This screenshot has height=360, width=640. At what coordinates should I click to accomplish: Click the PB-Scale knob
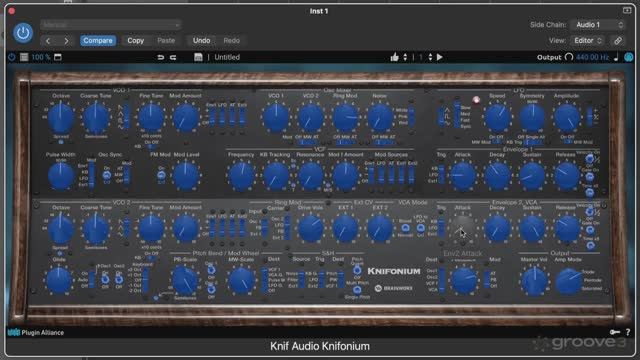point(185,281)
